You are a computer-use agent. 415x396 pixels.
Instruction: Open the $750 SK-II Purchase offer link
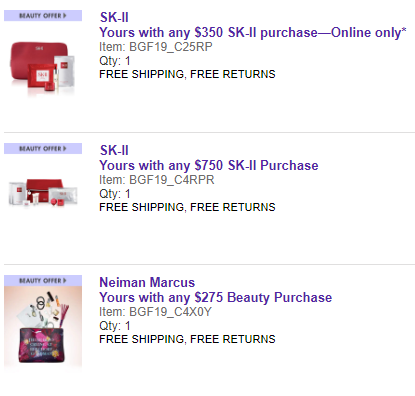[x=209, y=165]
